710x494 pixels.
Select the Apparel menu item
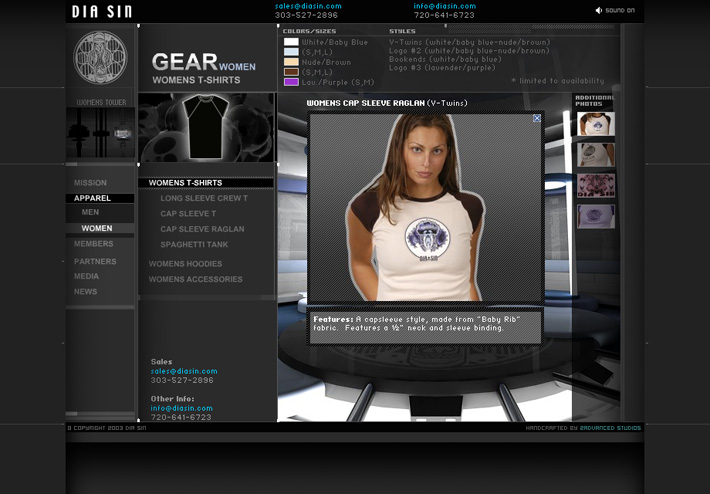coord(92,198)
